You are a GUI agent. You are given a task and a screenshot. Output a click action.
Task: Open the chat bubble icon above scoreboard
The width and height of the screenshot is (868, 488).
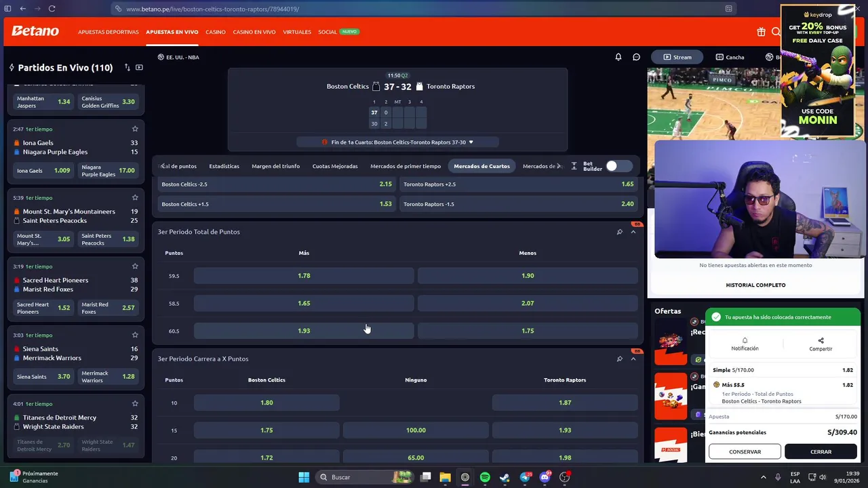[x=636, y=57]
